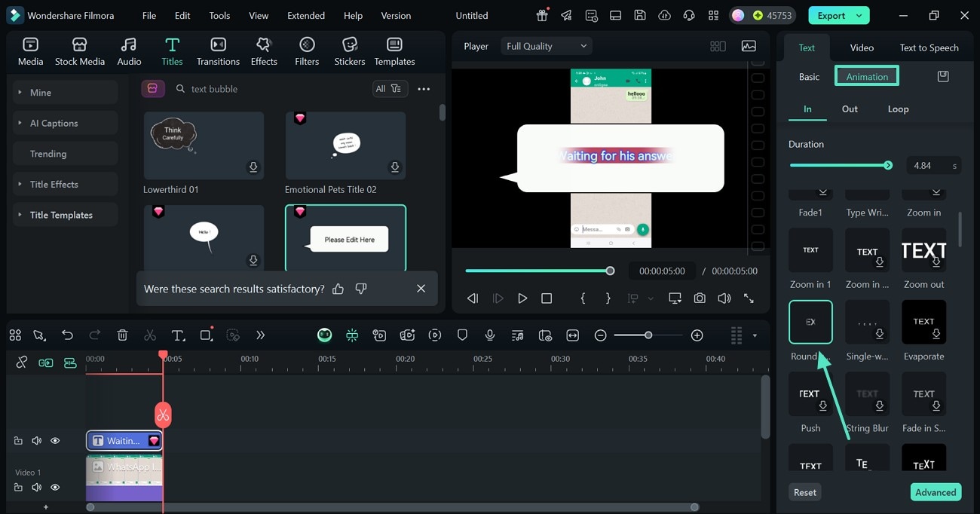Click the redo arrow in timeline toolbar
This screenshot has width=980, height=514.
[x=95, y=335]
